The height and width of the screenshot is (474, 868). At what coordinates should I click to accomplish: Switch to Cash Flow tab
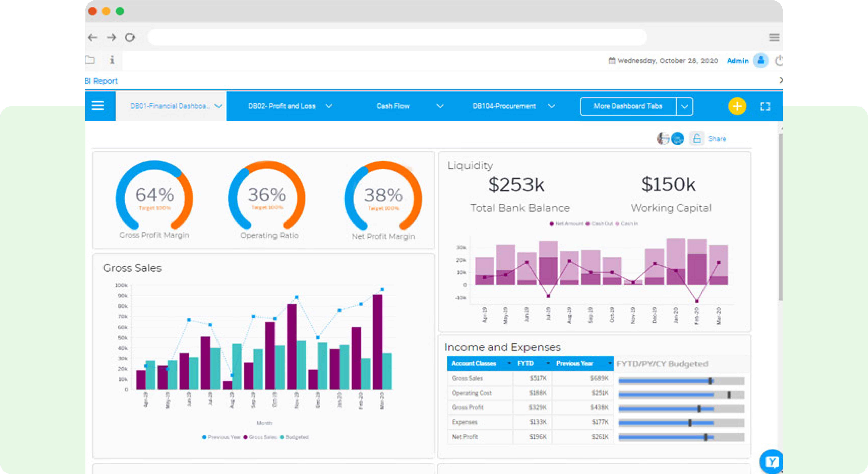point(393,106)
